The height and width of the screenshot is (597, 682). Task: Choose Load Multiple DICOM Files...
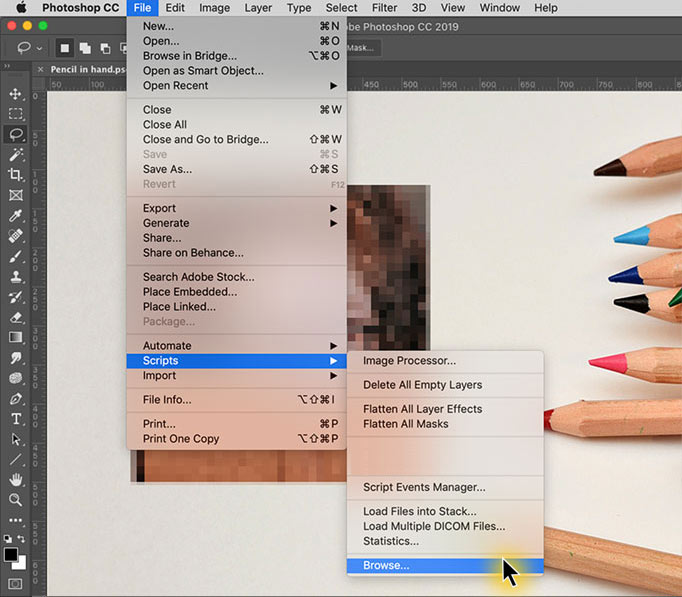coord(445,526)
